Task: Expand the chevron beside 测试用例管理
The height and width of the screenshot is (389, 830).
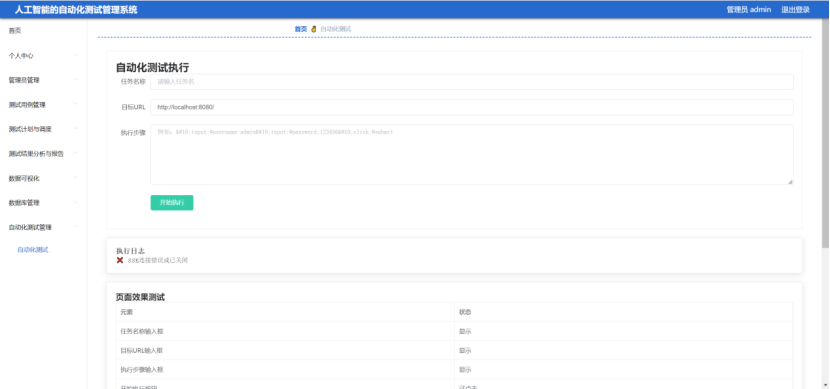Action: 75,104
